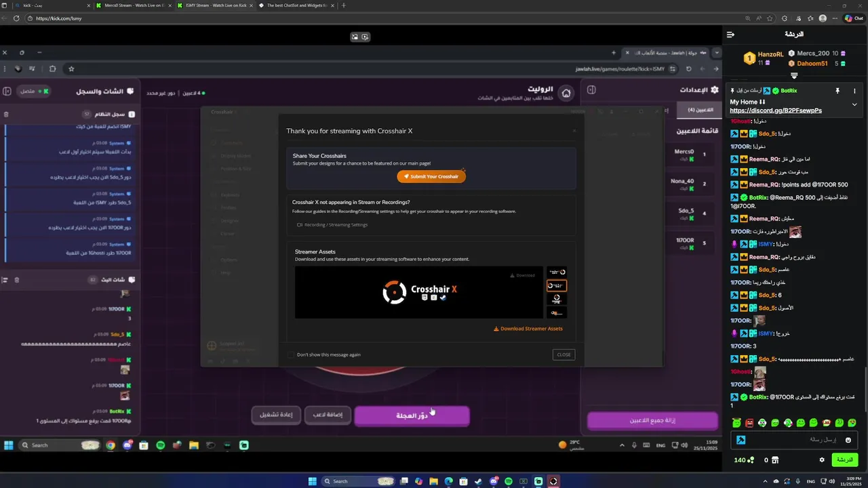Open the stream chat filter icon
868x488 pixels.
tap(5, 280)
